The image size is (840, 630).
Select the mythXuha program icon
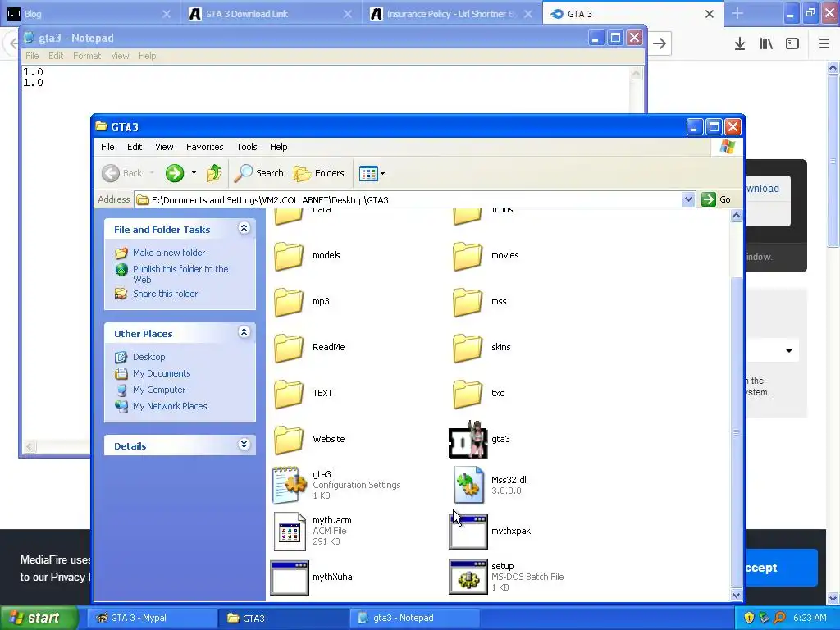tap(290, 577)
